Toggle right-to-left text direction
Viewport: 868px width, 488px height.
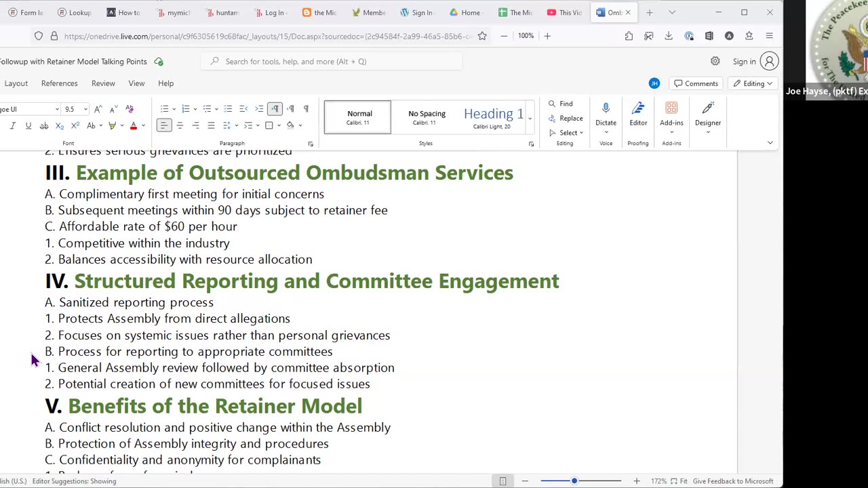tap(290, 109)
